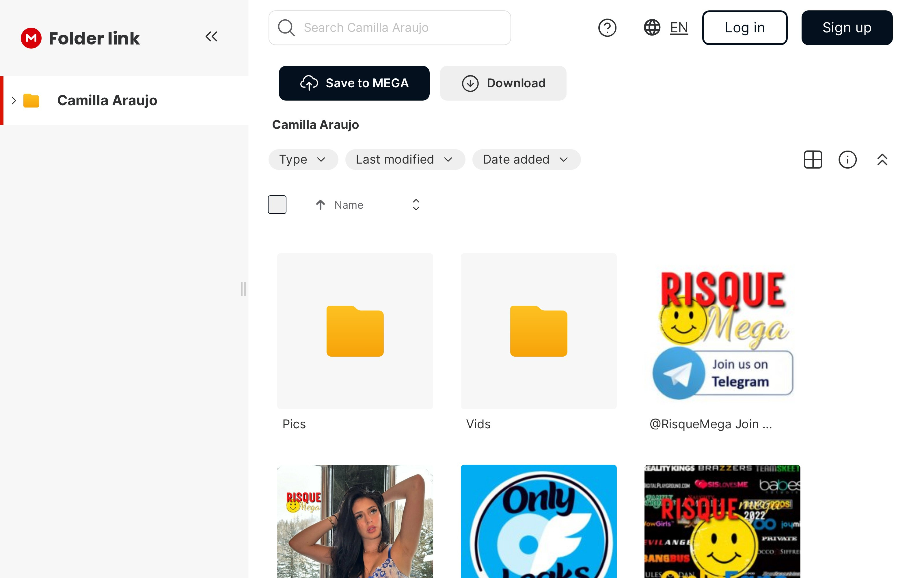Collapse the sidebar with double chevron
This screenshot has height=578, width=924.
tap(211, 37)
